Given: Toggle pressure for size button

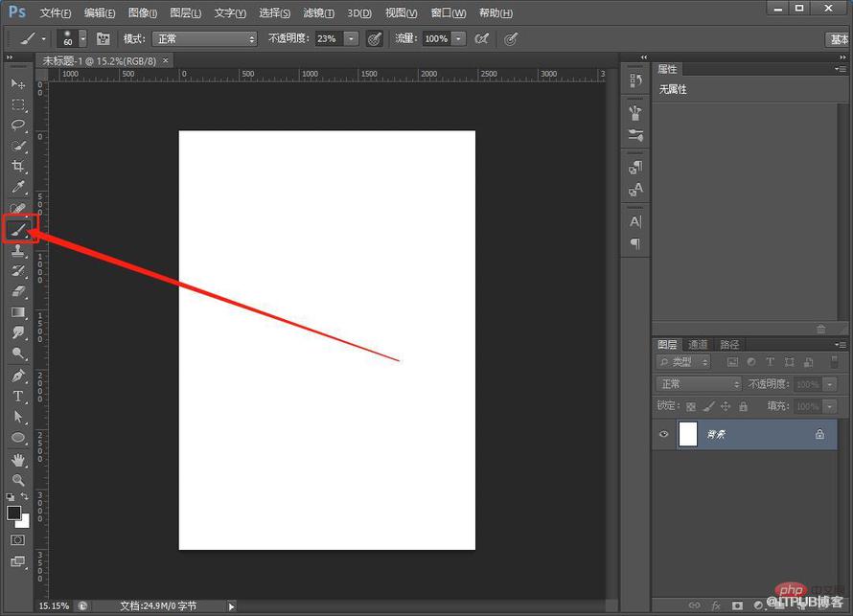Looking at the screenshot, I should 510,38.
